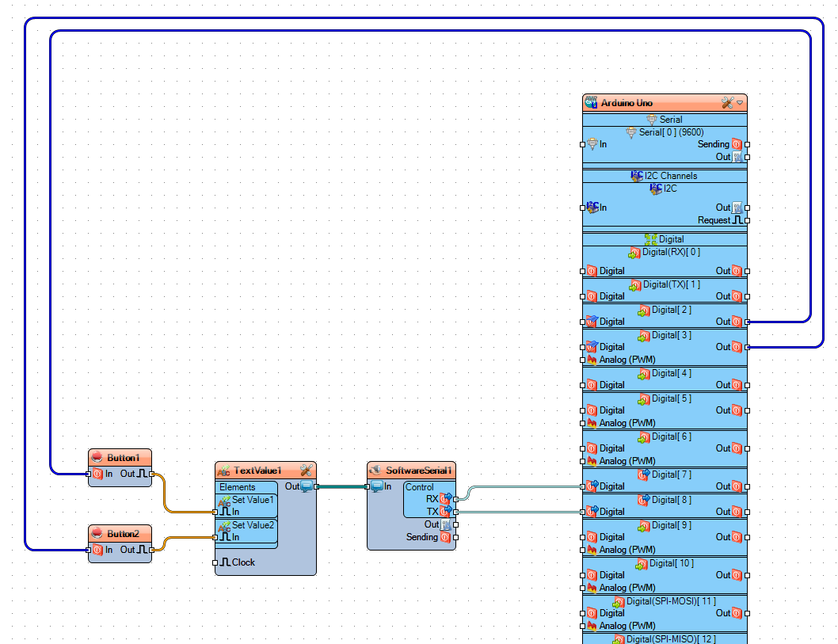Open Arduino Uno properties via wrench icon
Screen dimensions: 838x644
[726, 102]
